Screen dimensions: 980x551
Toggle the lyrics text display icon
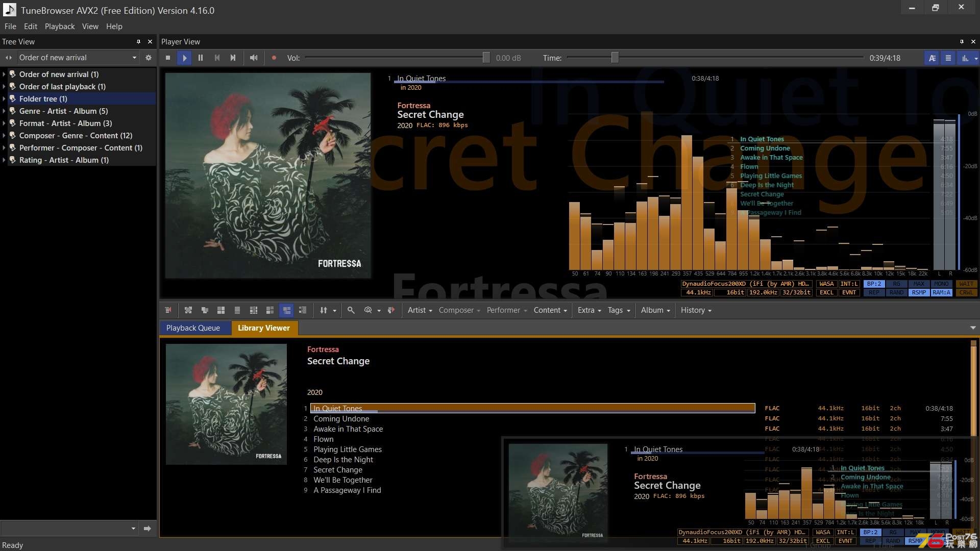[x=932, y=58]
